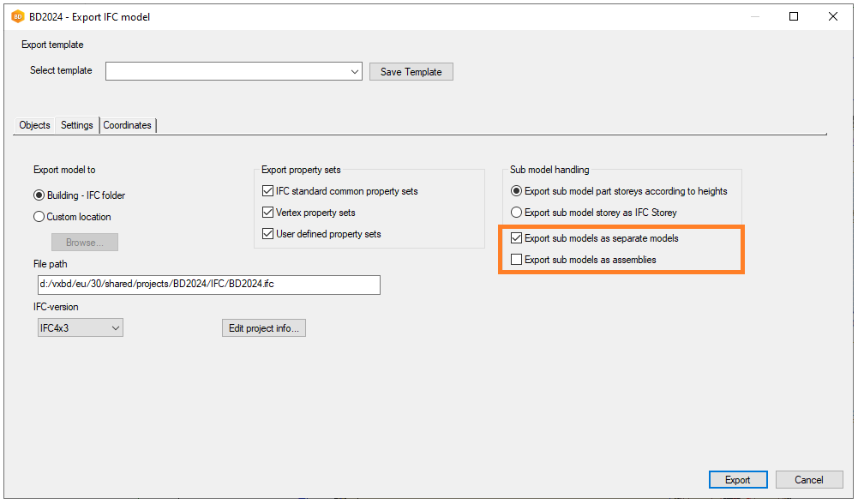Choose Custom location radio button

pyautogui.click(x=39, y=217)
